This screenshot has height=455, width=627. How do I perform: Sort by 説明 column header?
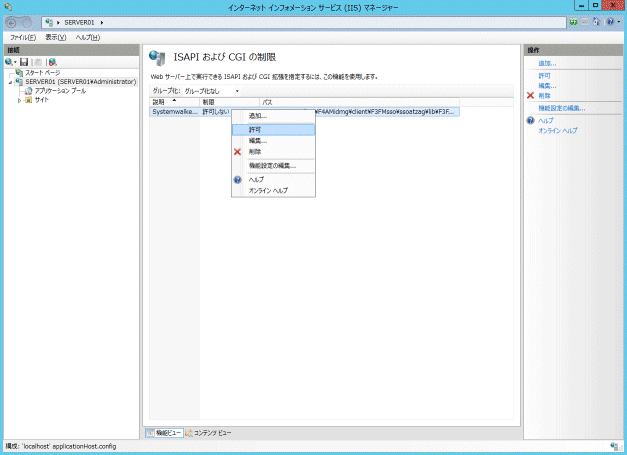[x=175, y=102]
